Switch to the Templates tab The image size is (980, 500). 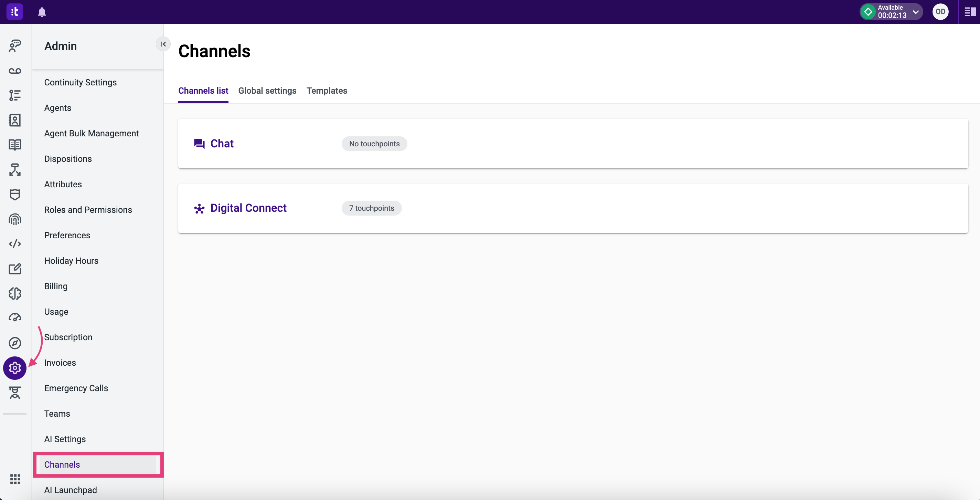[327, 91]
